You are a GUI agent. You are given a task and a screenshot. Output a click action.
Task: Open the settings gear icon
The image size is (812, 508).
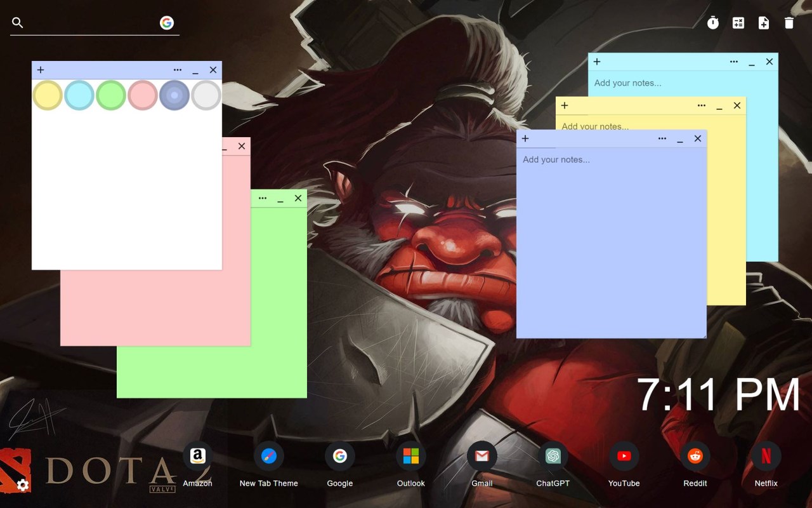point(23,486)
